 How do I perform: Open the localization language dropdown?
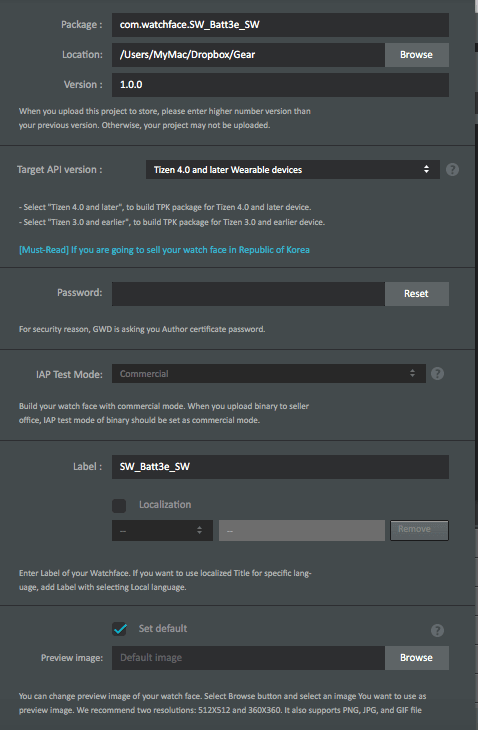[x=162, y=530]
